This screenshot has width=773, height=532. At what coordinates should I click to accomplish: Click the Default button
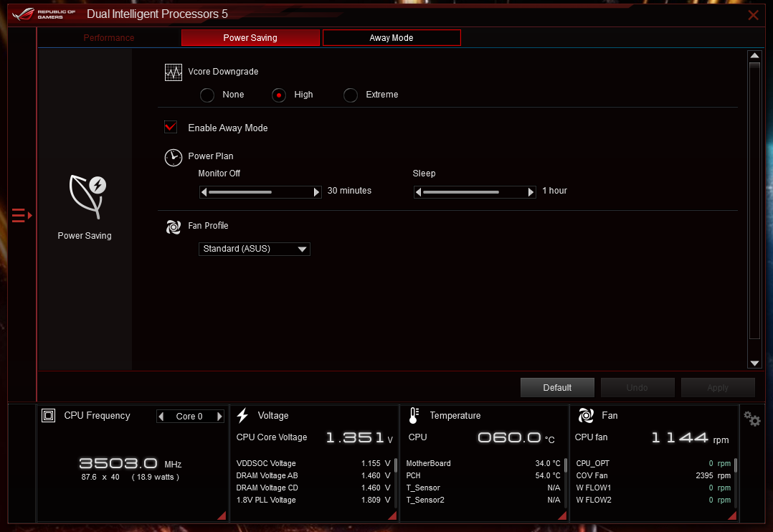[557, 388]
